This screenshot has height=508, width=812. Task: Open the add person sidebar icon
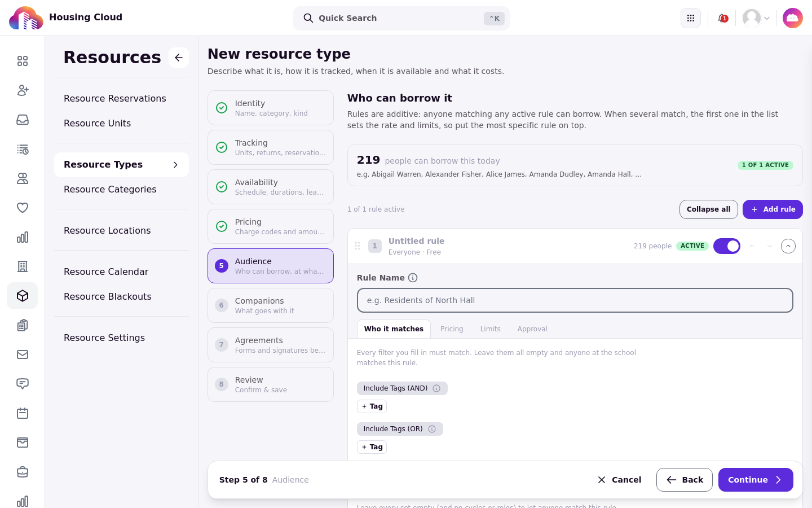[23, 90]
